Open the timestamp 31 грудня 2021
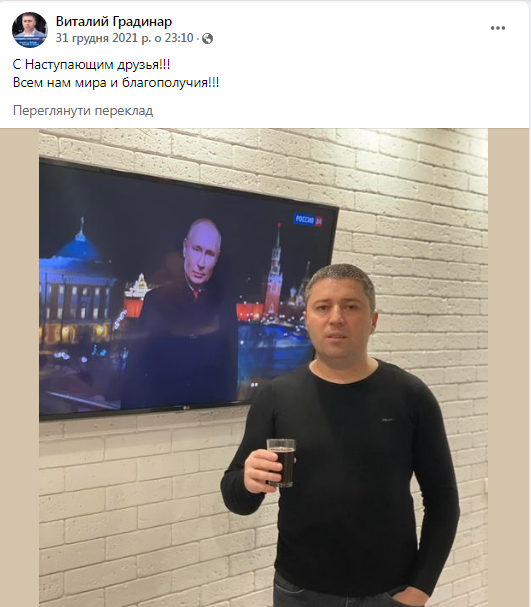 point(124,38)
